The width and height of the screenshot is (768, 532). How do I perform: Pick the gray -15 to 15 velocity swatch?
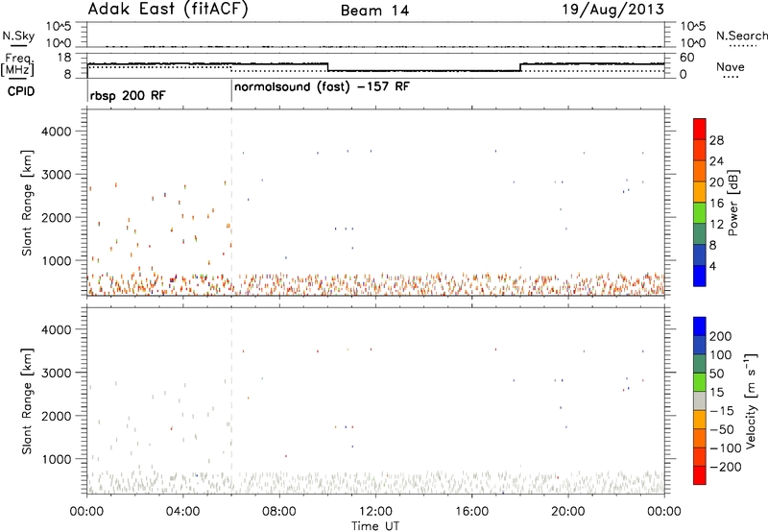click(700, 400)
